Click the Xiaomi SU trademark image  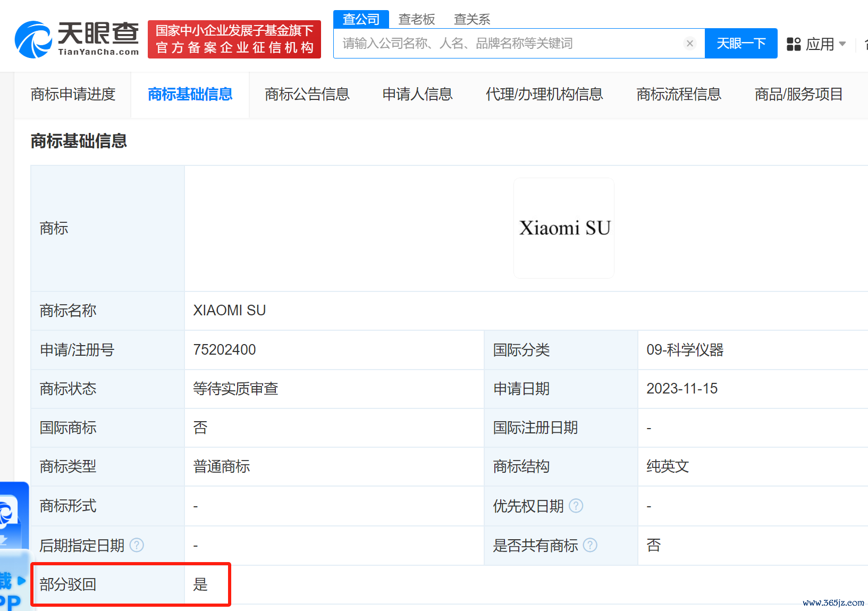[x=564, y=228]
